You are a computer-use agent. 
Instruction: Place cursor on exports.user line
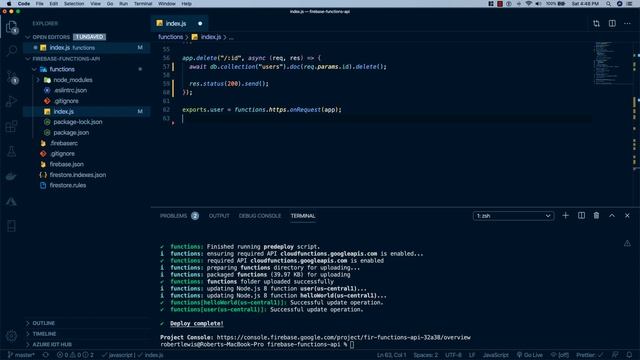(x=262, y=109)
